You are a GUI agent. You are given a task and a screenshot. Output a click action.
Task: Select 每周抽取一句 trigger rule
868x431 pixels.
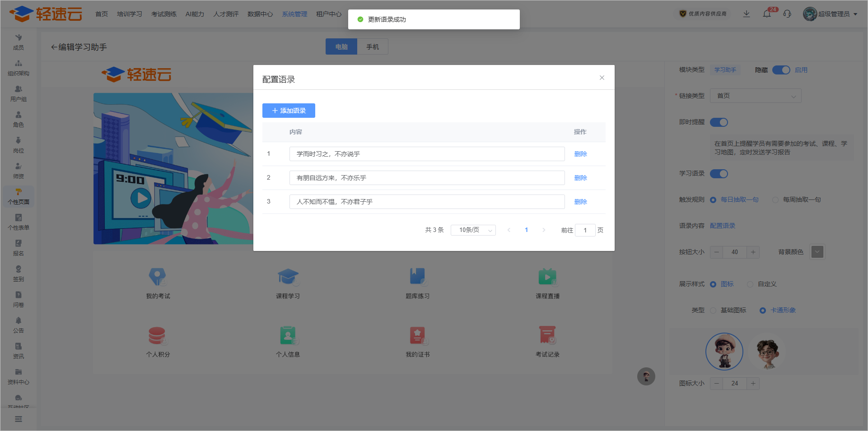[x=775, y=200]
